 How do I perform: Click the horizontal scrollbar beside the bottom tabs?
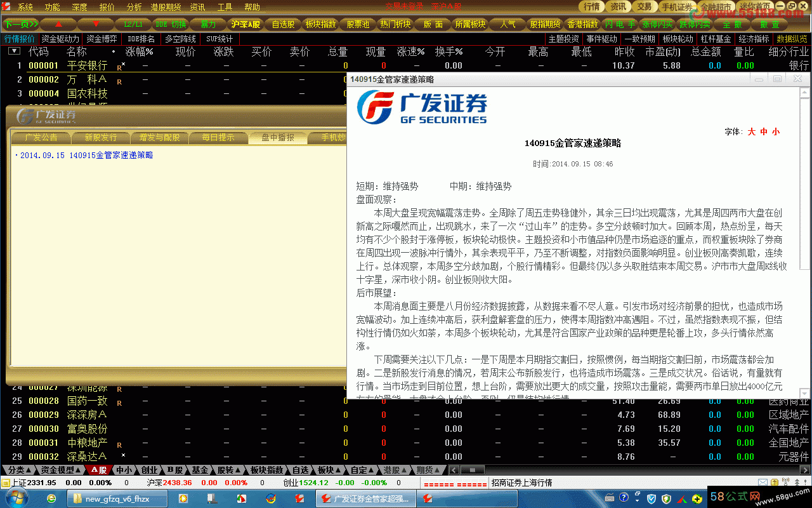click(628, 470)
